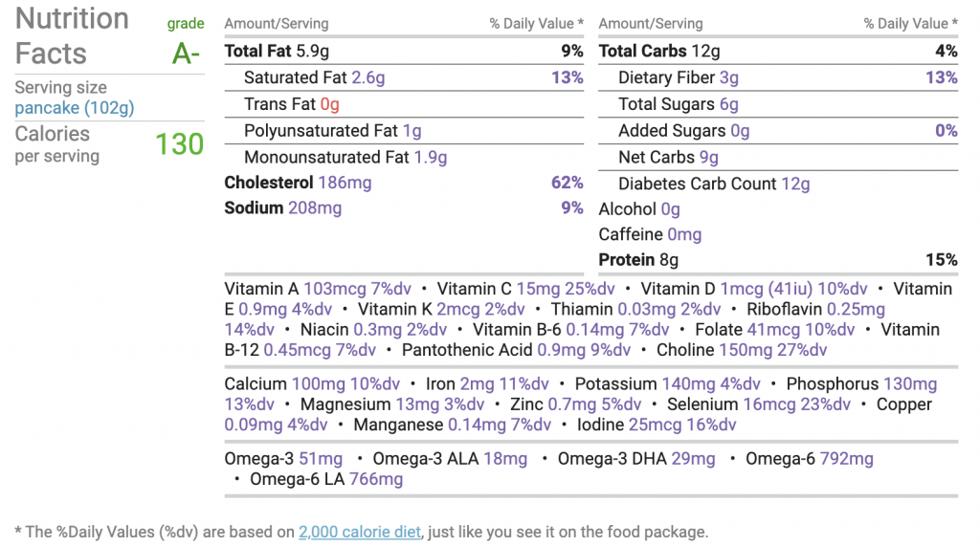Click the Calcium 100mg 10%dv value
Image resolution: width=980 pixels, height=546 pixels.
345,383
